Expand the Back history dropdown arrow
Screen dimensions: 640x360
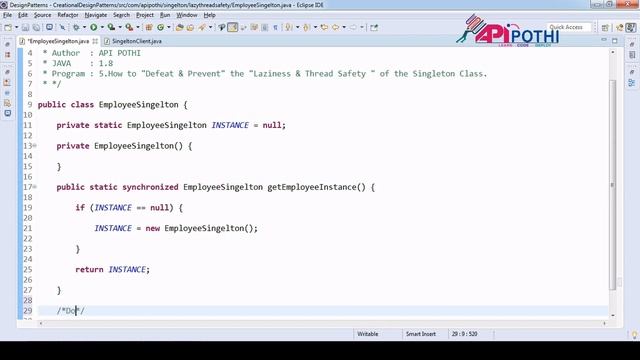point(344,27)
